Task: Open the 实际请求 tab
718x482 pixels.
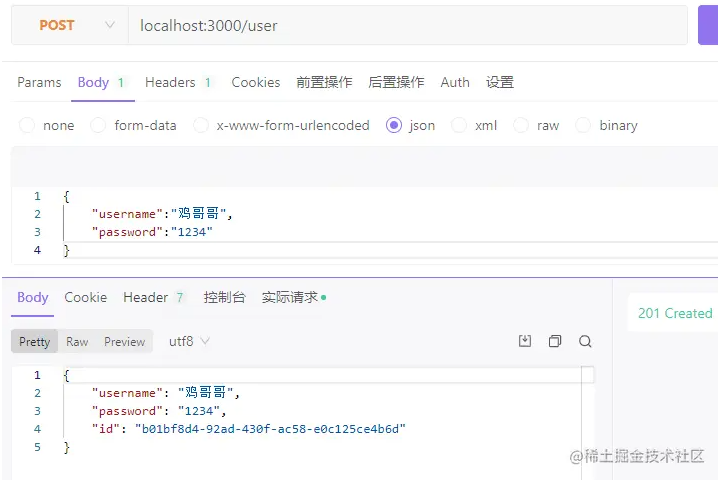Action: [294, 298]
